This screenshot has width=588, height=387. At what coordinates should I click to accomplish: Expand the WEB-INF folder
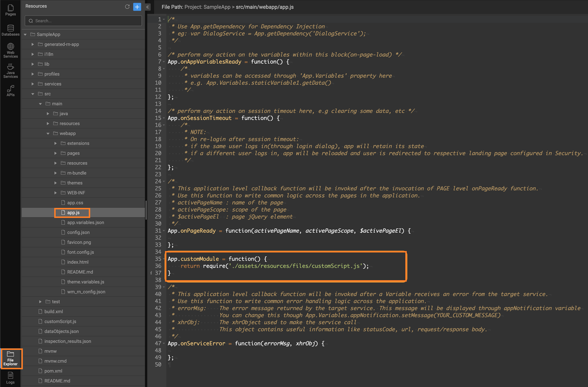55,193
